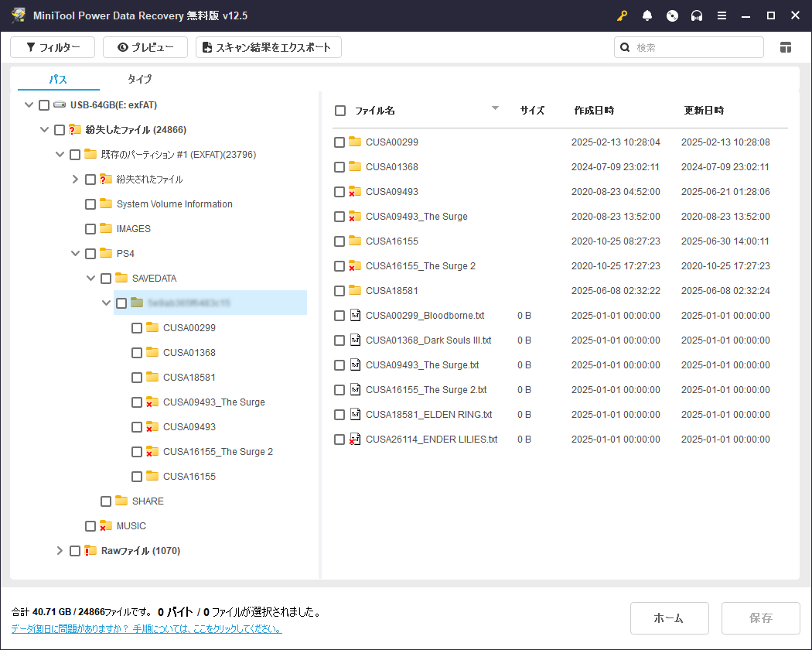Image resolution: width=812 pixels, height=650 pixels.
Task: Open the data recovery help link
Action: click(x=147, y=629)
